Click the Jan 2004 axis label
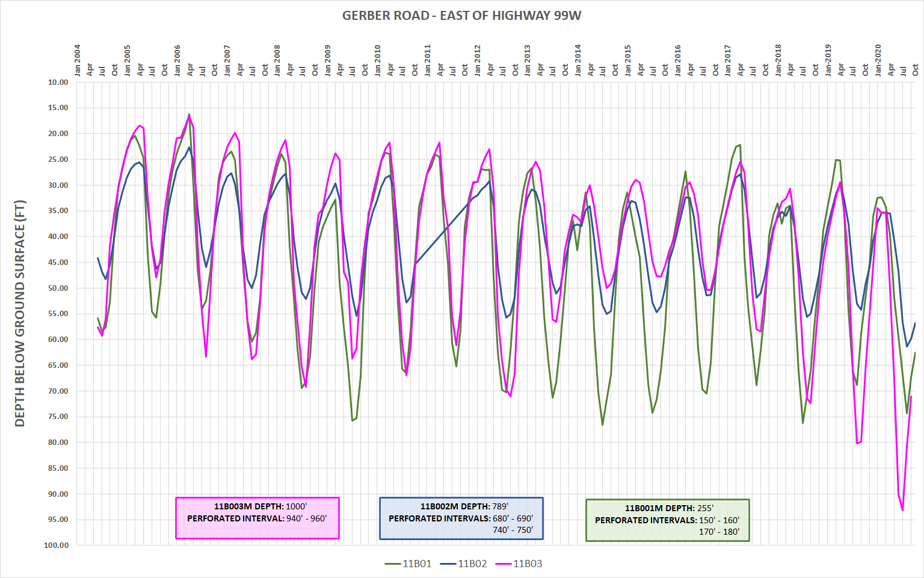924x578 pixels. pyautogui.click(x=78, y=57)
